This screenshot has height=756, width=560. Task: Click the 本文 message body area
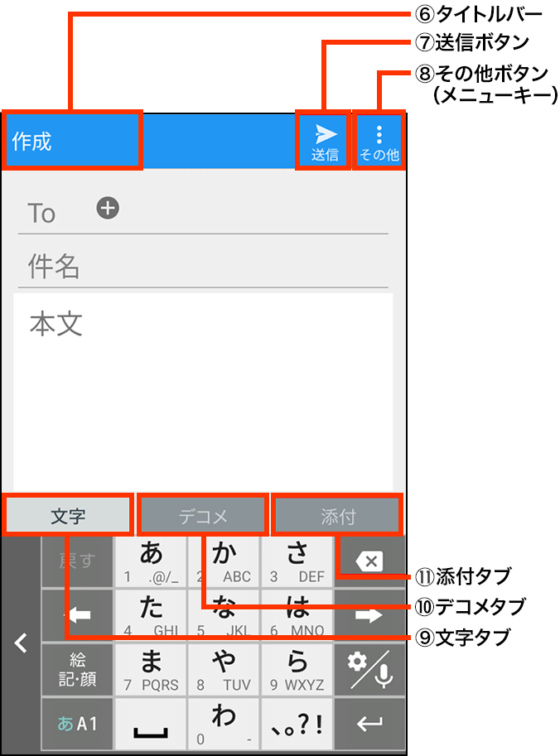(203, 392)
